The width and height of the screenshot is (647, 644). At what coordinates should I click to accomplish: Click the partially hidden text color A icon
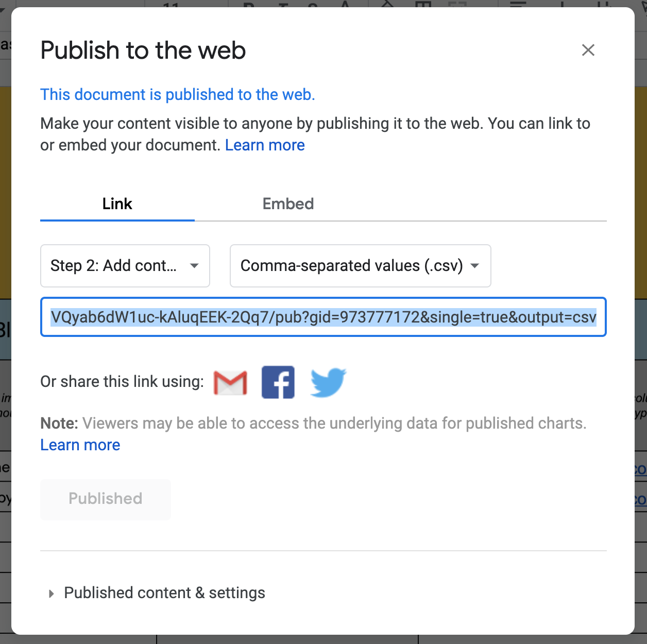tap(345, 4)
